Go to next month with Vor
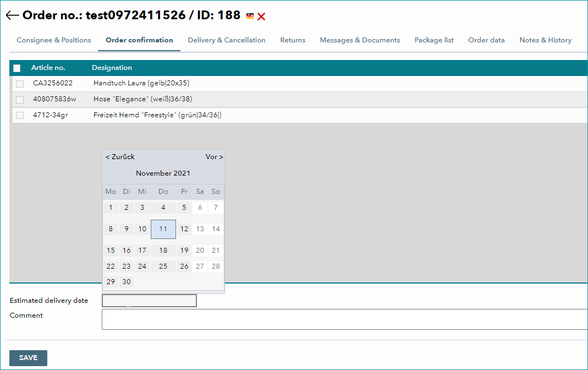This screenshot has height=370, width=588. click(214, 157)
